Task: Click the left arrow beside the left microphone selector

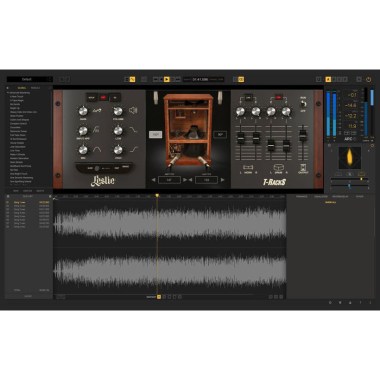Action: 153,180
